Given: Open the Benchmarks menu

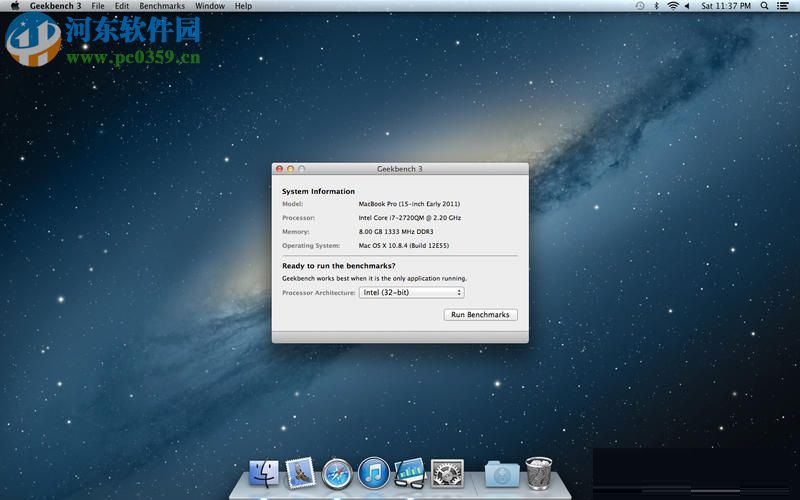Looking at the screenshot, I should [x=162, y=6].
